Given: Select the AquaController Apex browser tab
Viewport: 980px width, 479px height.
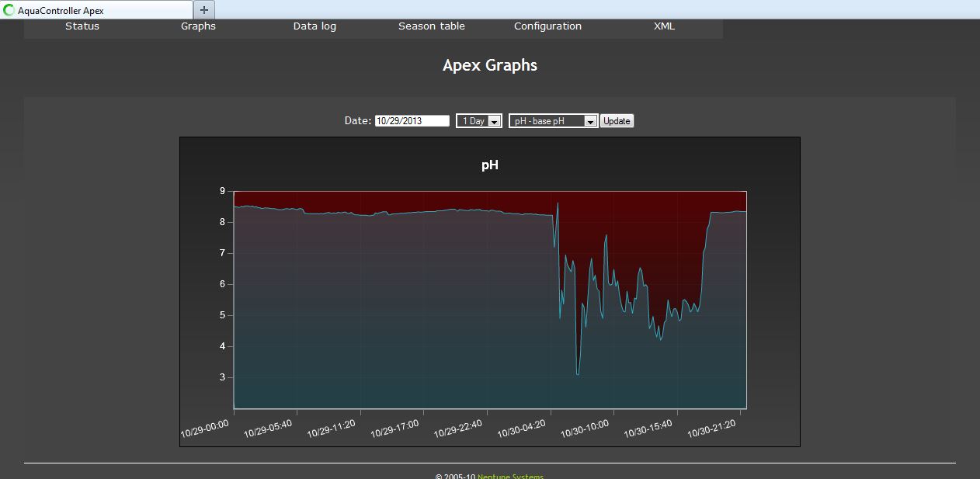Looking at the screenshot, I should click(97, 10).
